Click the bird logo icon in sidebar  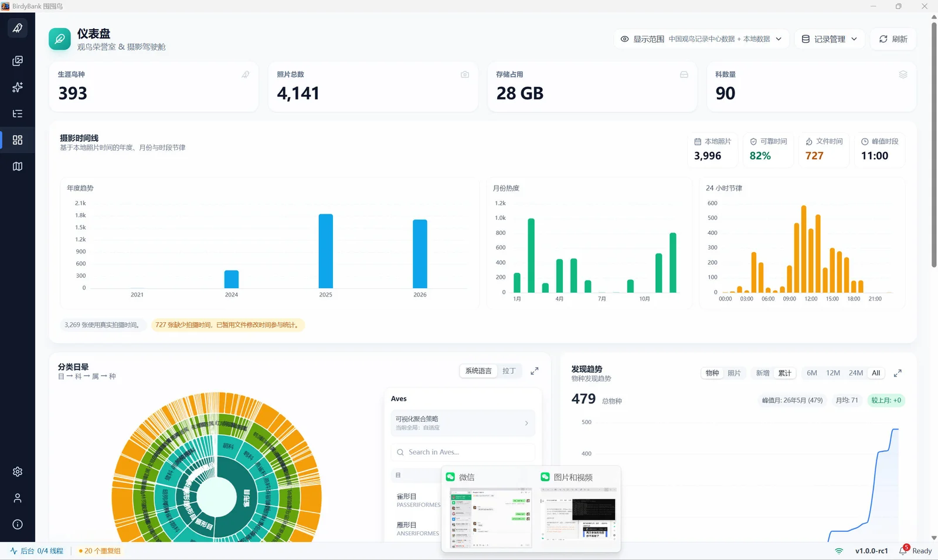[x=18, y=28]
